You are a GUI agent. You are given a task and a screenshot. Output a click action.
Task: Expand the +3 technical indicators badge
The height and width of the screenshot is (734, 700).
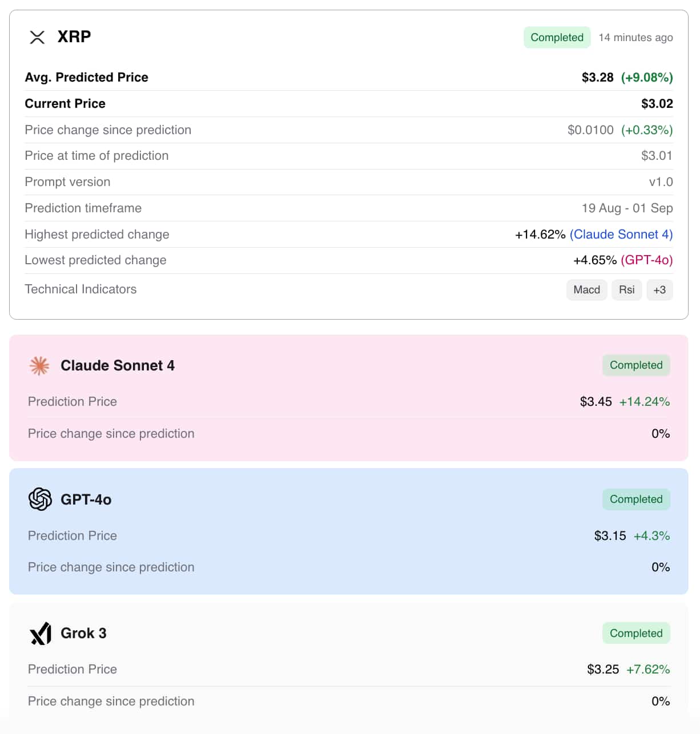(x=659, y=290)
